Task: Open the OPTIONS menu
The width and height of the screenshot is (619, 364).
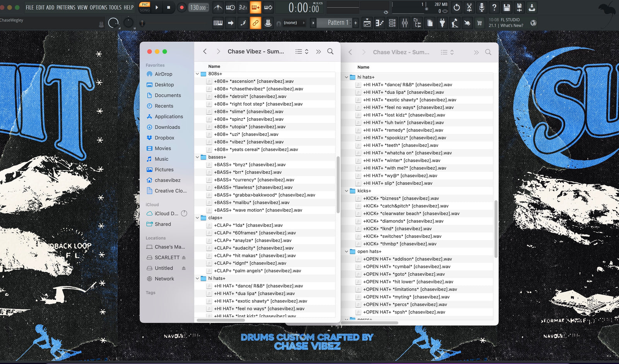Action: pyautogui.click(x=99, y=7)
